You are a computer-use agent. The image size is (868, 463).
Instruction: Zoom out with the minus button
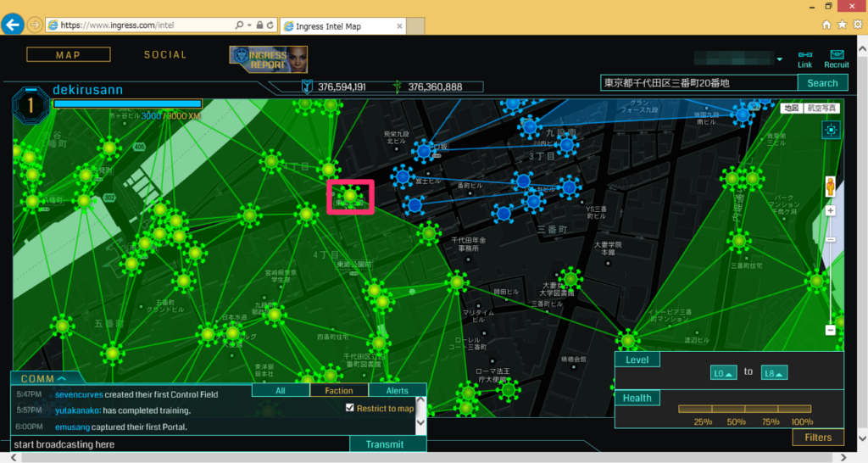(x=831, y=330)
